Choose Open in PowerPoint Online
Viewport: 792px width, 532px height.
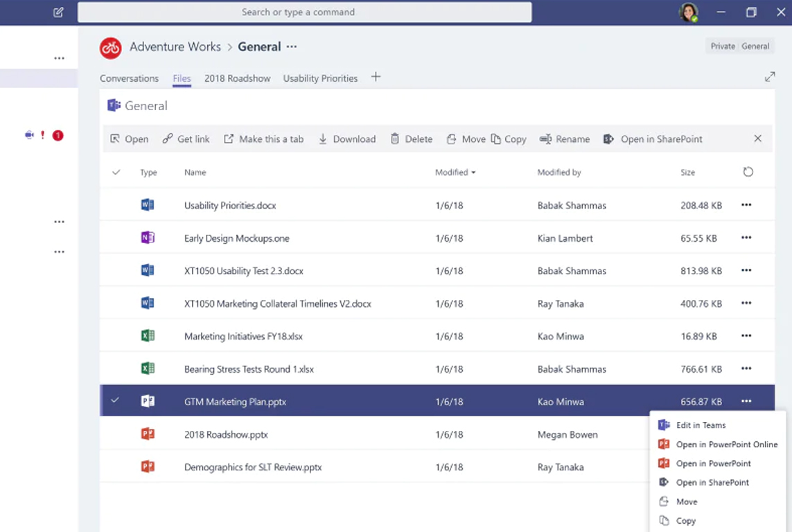pyautogui.click(x=719, y=444)
